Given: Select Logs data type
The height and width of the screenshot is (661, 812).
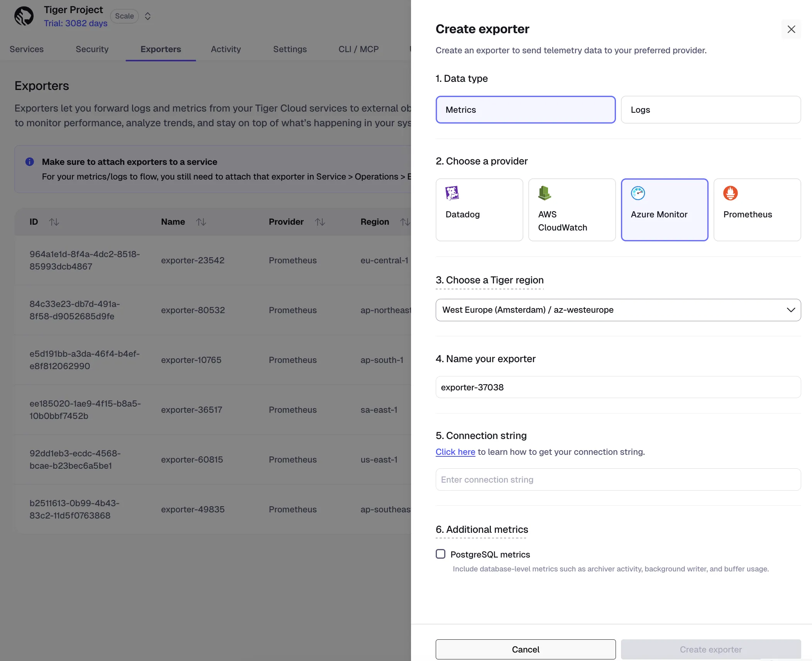Looking at the screenshot, I should click(x=711, y=110).
